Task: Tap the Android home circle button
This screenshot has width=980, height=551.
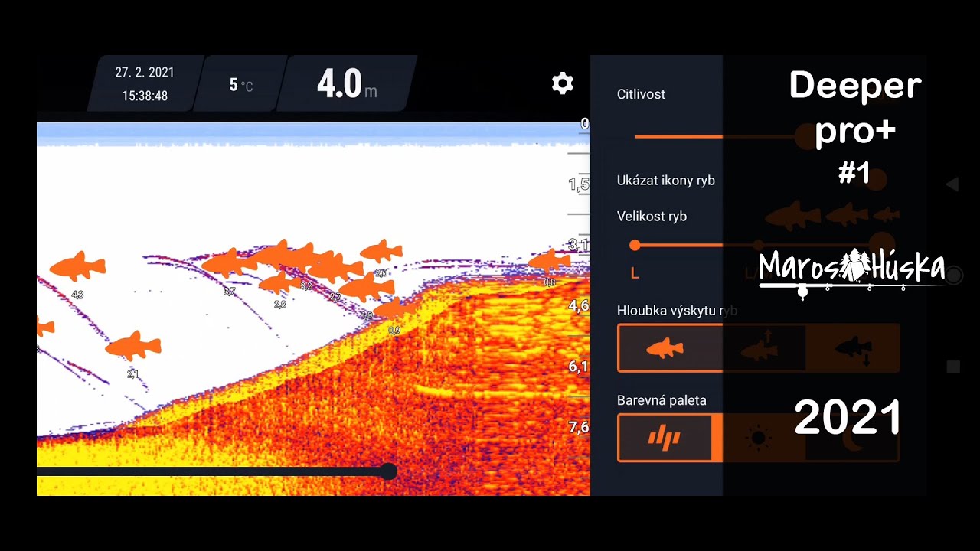Action: click(x=953, y=275)
